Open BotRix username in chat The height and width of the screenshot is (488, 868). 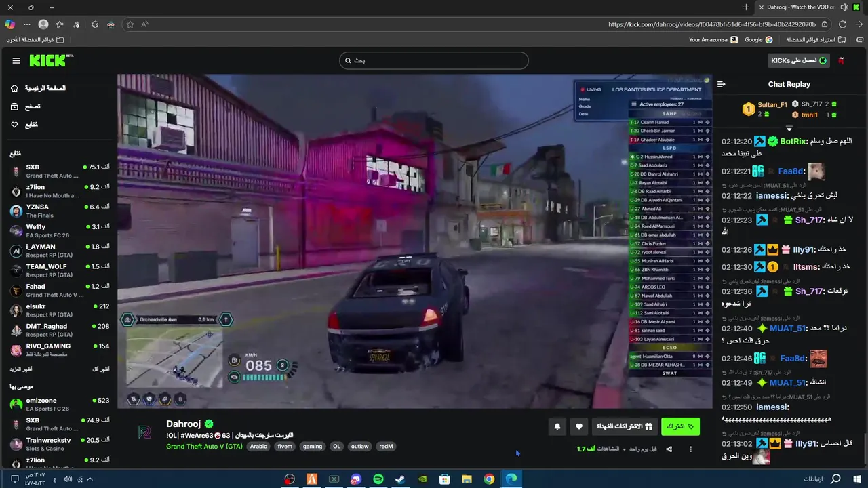[x=794, y=142]
